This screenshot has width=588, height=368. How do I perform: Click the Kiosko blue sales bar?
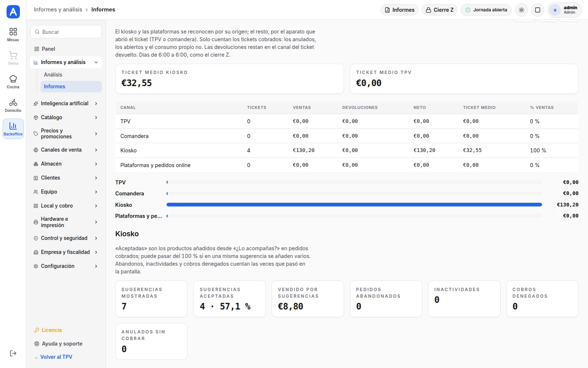354,205
